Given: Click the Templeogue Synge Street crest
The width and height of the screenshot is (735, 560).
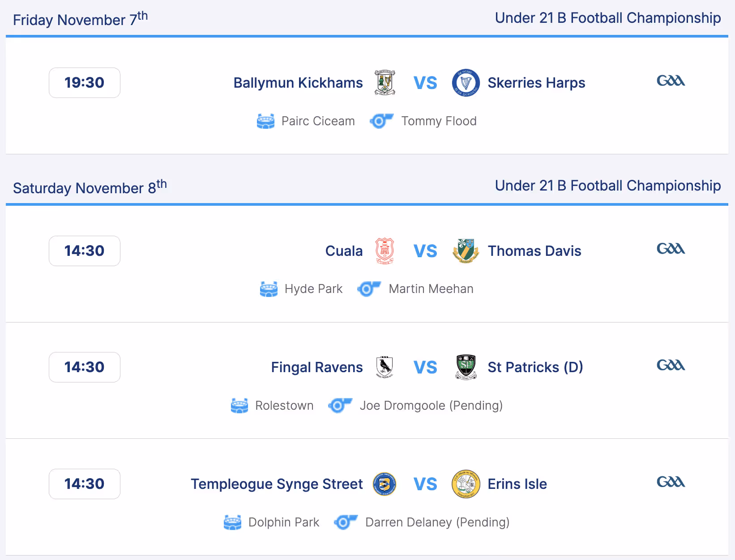Looking at the screenshot, I should pos(385,484).
